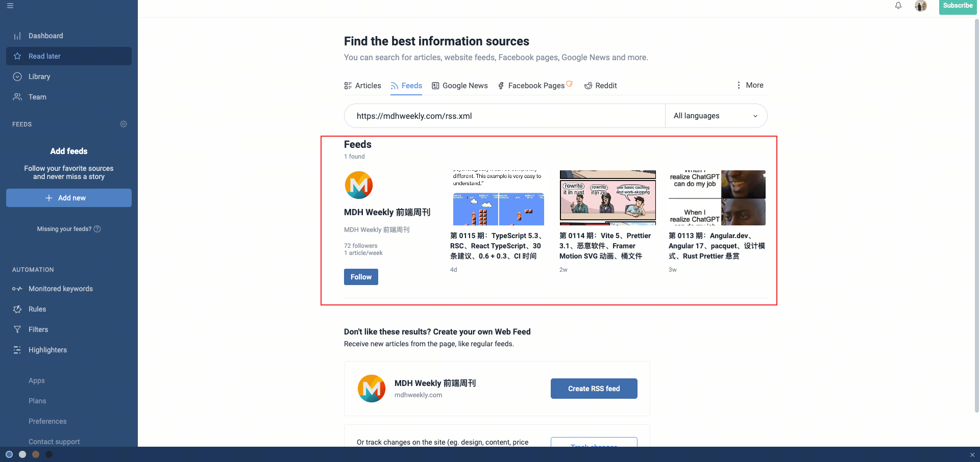Screen dimensions: 980x462
Task: Open the Apps page
Action: pos(37,380)
